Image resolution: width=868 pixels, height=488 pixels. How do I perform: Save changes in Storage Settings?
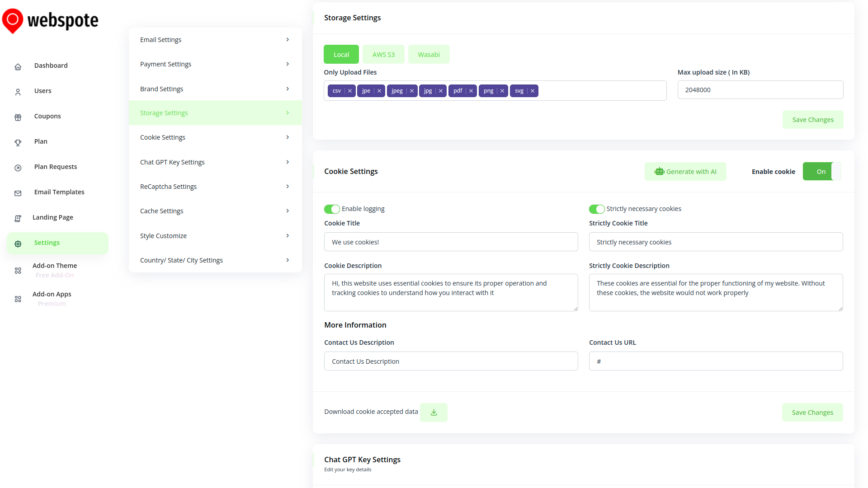click(812, 120)
